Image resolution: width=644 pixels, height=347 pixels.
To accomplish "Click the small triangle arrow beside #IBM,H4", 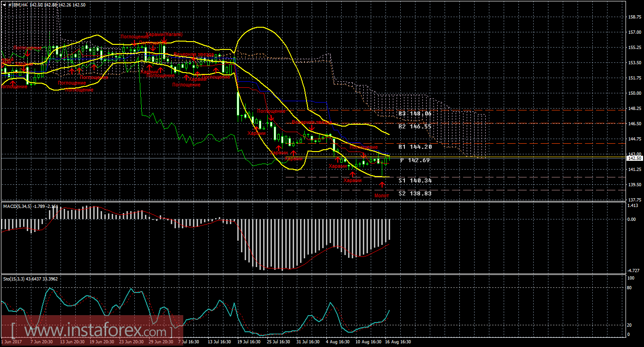I will tap(4, 4).
